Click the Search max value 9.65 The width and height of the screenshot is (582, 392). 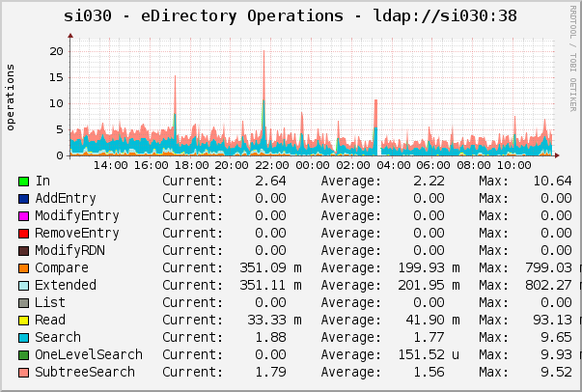click(556, 337)
